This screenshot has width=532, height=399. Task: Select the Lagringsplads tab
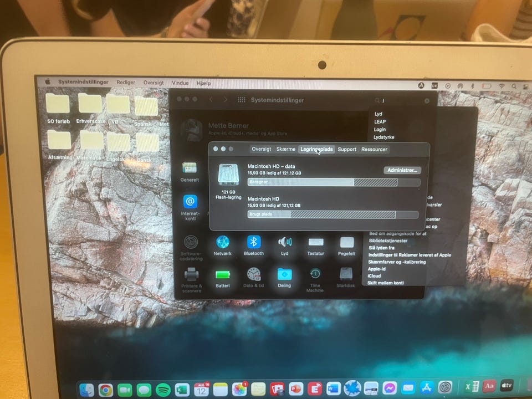click(x=316, y=149)
